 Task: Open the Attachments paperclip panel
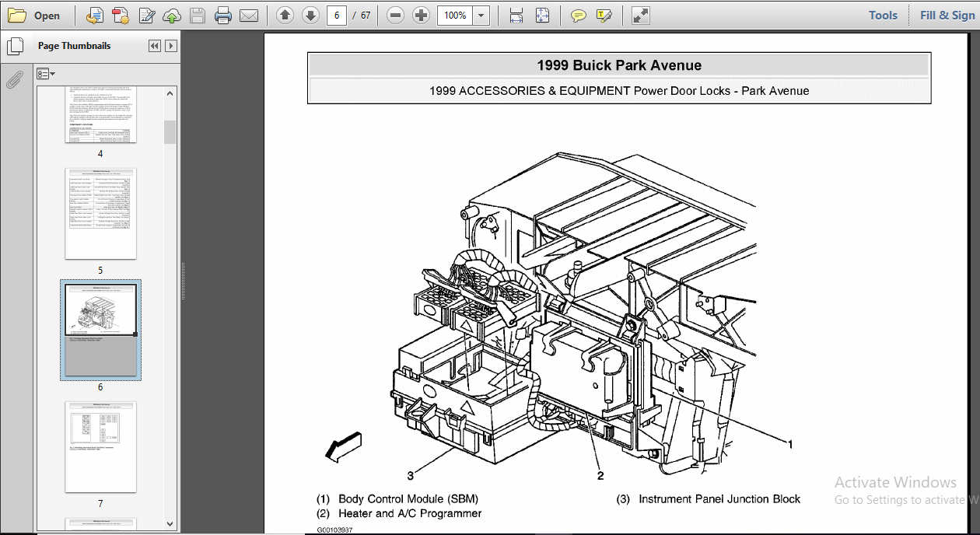point(13,79)
